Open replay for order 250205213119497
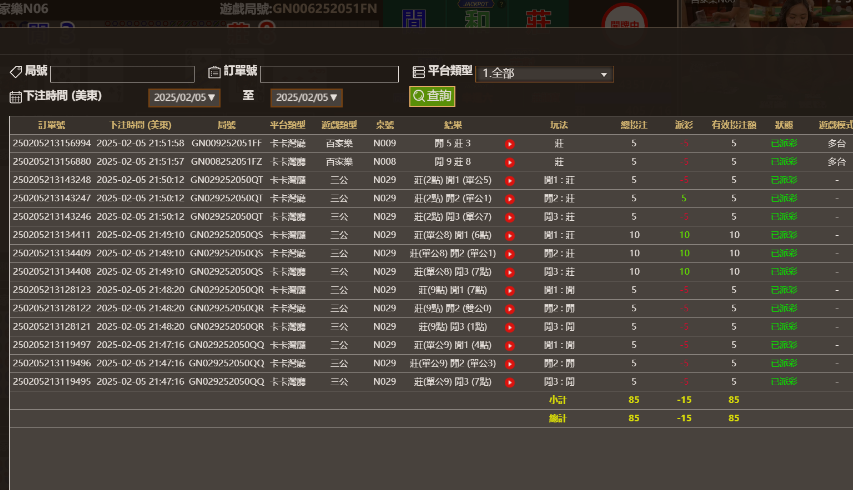 click(x=510, y=345)
